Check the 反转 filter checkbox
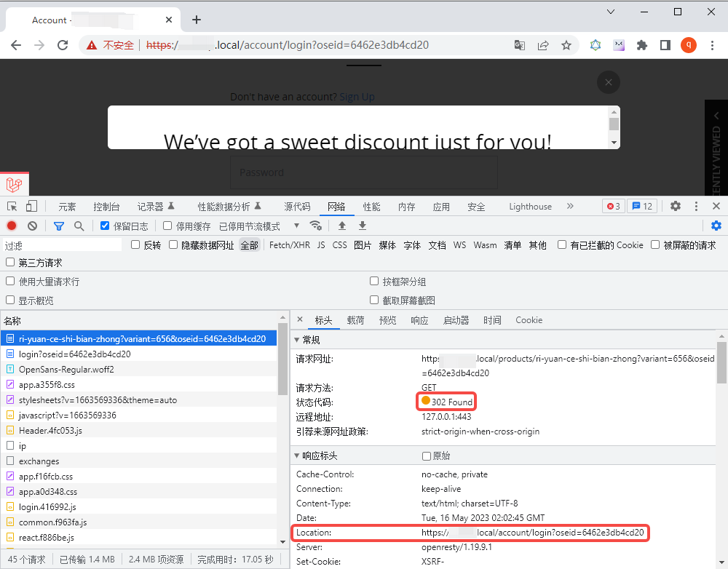The height and width of the screenshot is (569, 728). 135,244
